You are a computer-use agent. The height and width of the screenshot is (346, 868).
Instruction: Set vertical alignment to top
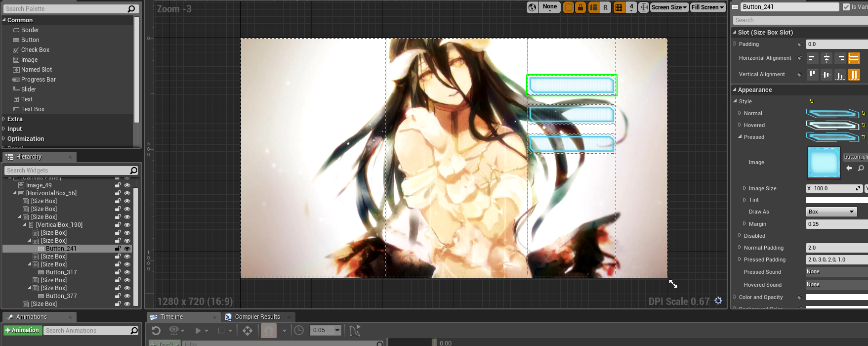coord(812,75)
